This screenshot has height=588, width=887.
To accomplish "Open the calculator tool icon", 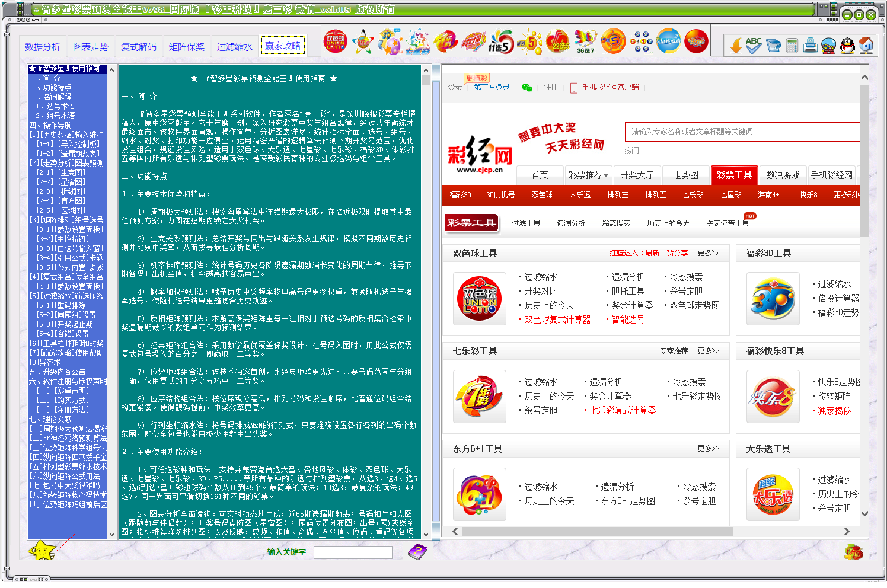I will (792, 45).
